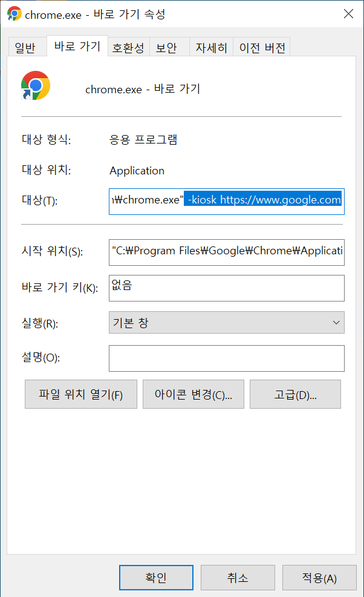Click the 파일 위치 열기(F) button

point(81,394)
